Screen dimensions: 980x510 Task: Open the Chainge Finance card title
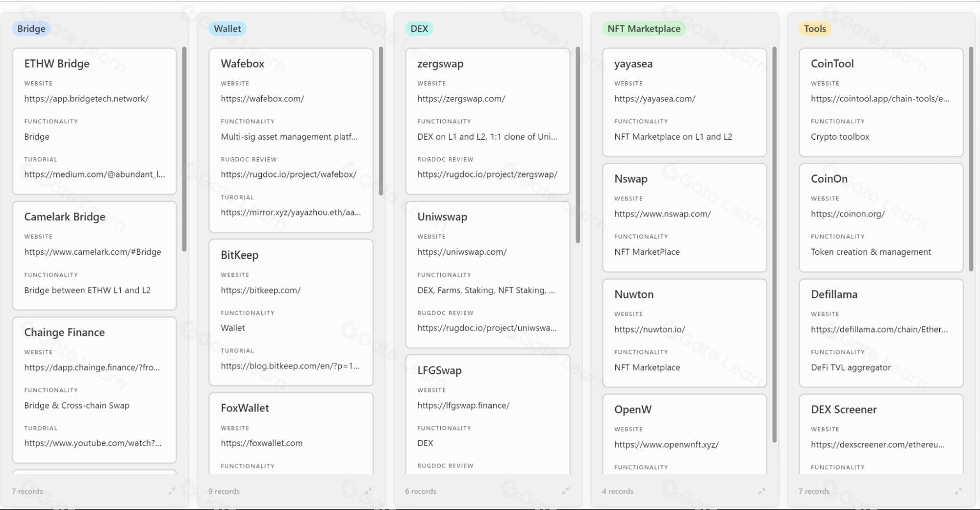click(64, 332)
